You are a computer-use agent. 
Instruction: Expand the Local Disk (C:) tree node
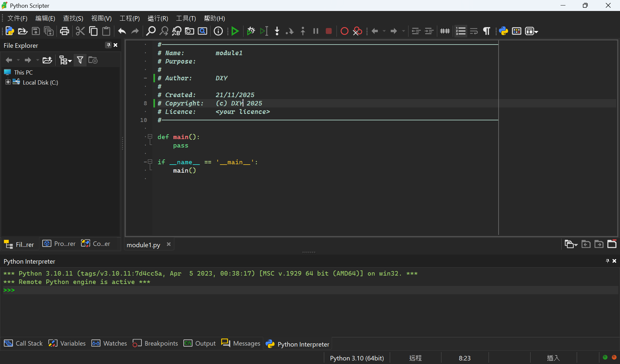[8, 82]
